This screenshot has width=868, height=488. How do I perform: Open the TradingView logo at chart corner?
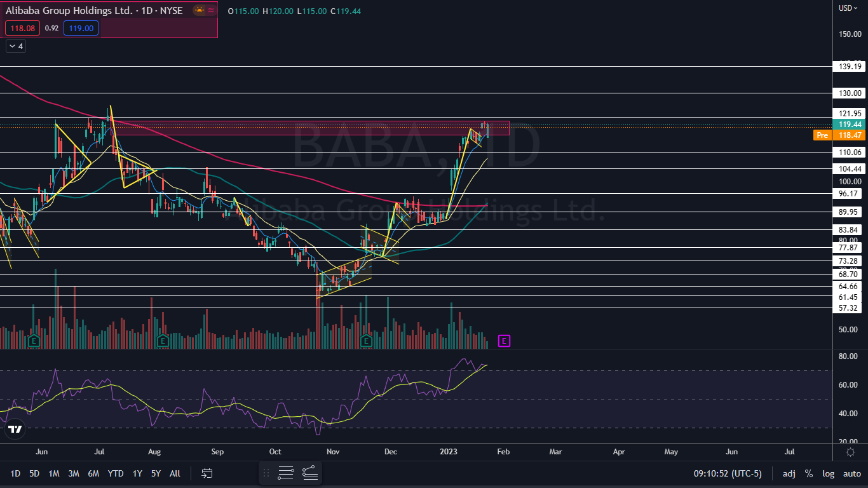point(15,430)
